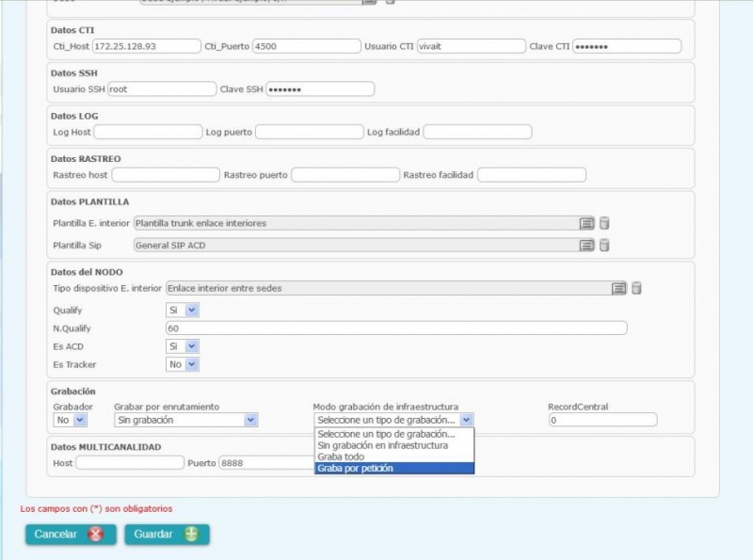Click the Guardar button

(x=168, y=535)
